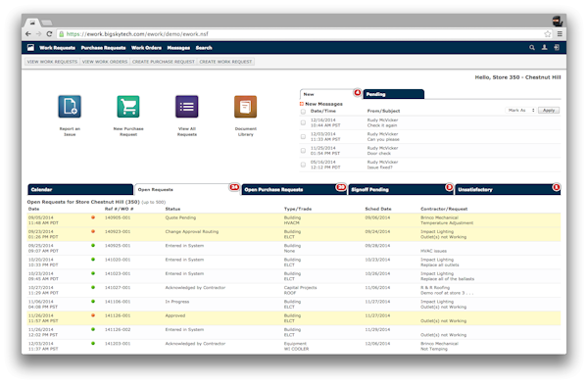Check the 11/25/2014 'Door check' message
The image size is (588, 384).
pos(303,151)
